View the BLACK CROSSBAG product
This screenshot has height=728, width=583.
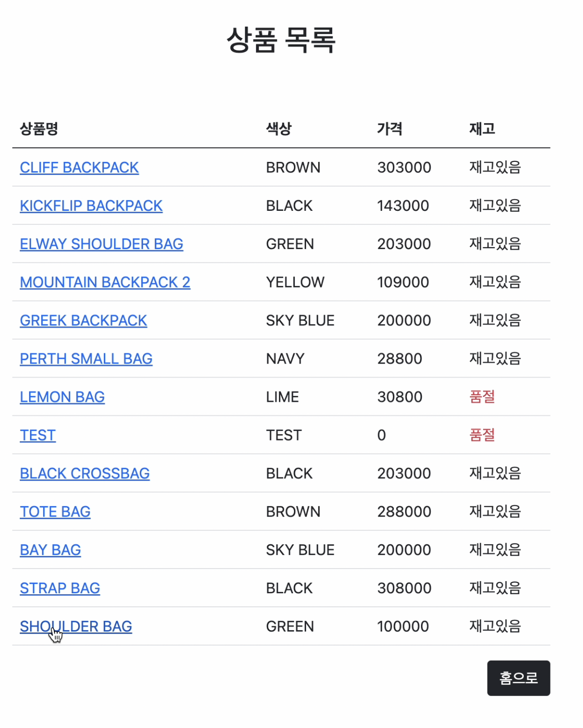84,474
